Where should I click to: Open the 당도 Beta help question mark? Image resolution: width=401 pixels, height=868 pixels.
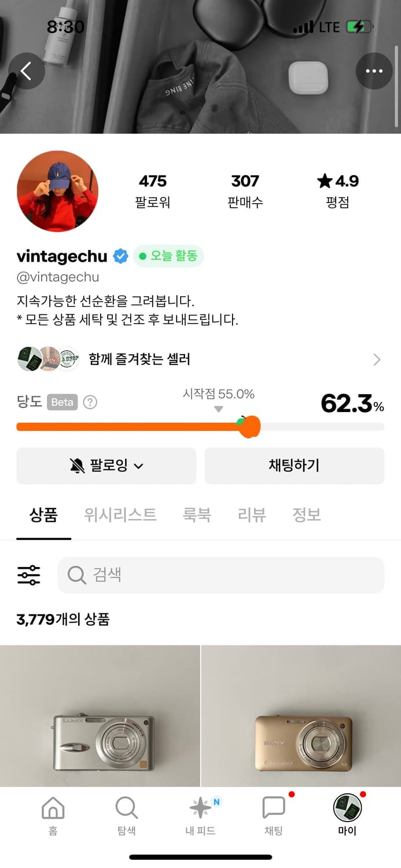coord(90,402)
